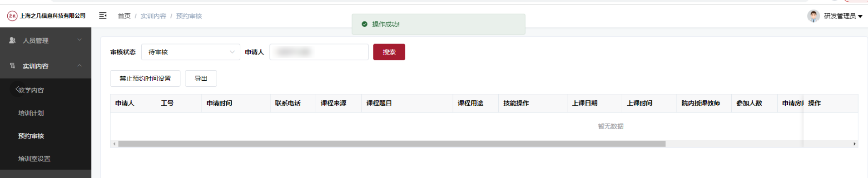Open 教学内容 in sidebar
The image size is (868, 181).
(x=31, y=90)
